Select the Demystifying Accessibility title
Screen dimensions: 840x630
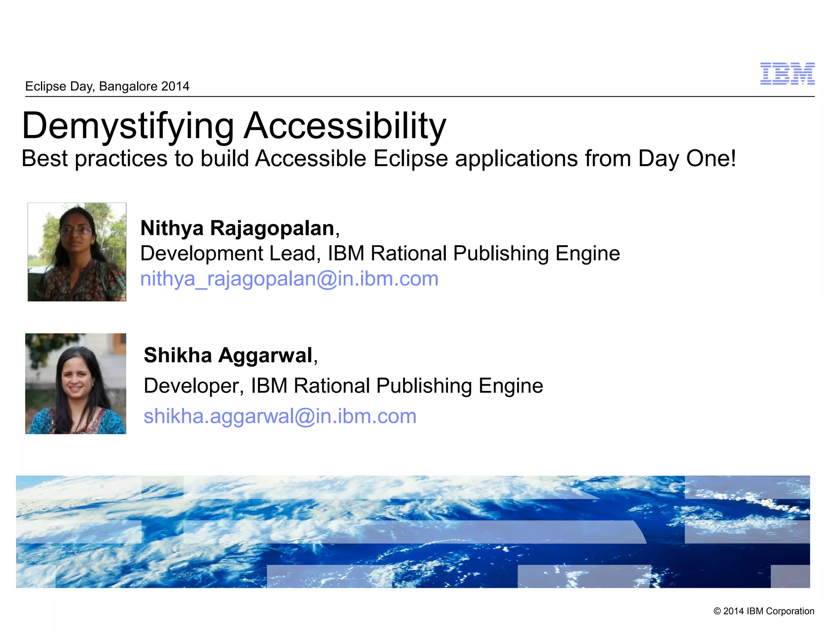pyautogui.click(x=234, y=126)
